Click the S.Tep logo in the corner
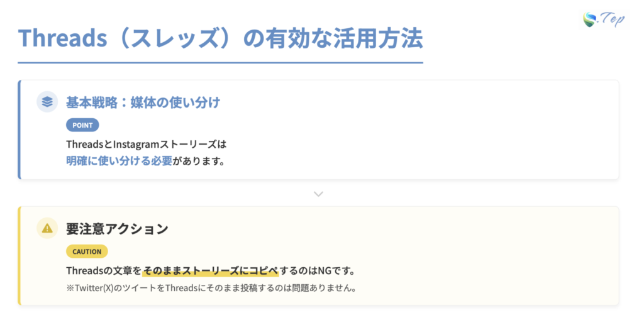644x315 pixels. [x=604, y=18]
